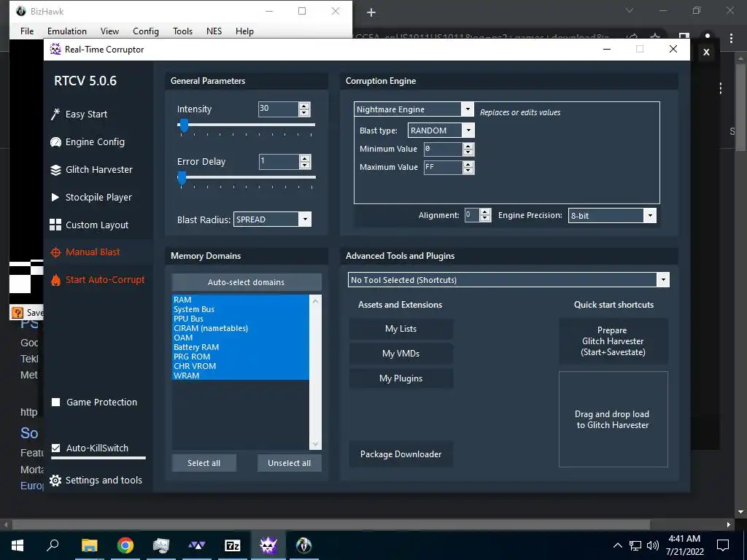Expand Blast type RANDOM dropdown
Image resolution: width=747 pixels, height=560 pixels.
pyautogui.click(x=468, y=130)
